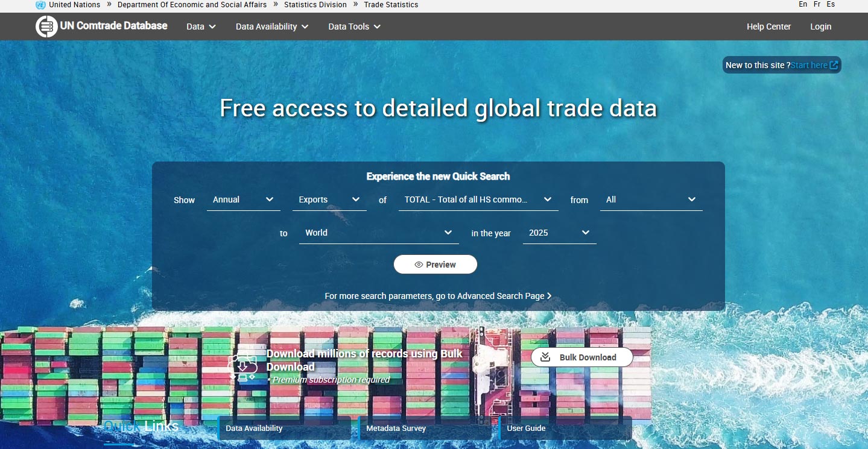Viewport: 868px width, 449px height.
Task: Click Login in the top bar
Action: coord(820,27)
